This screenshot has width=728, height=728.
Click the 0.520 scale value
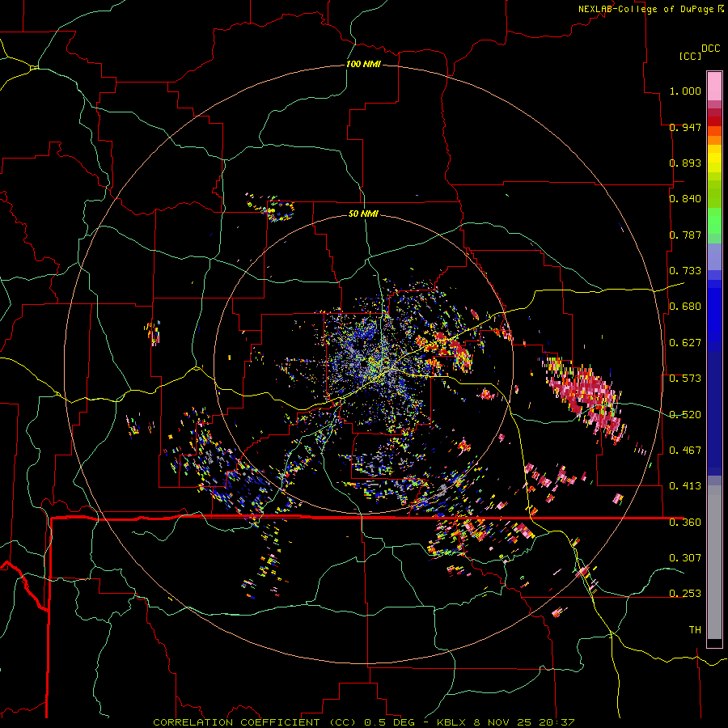click(x=685, y=415)
